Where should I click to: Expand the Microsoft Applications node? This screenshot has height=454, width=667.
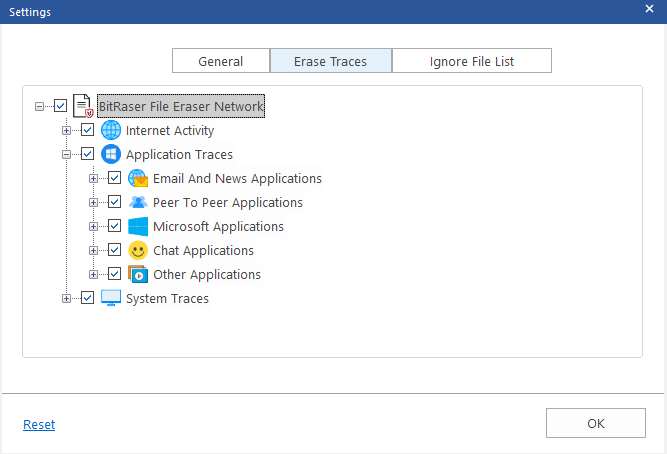point(93,226)
